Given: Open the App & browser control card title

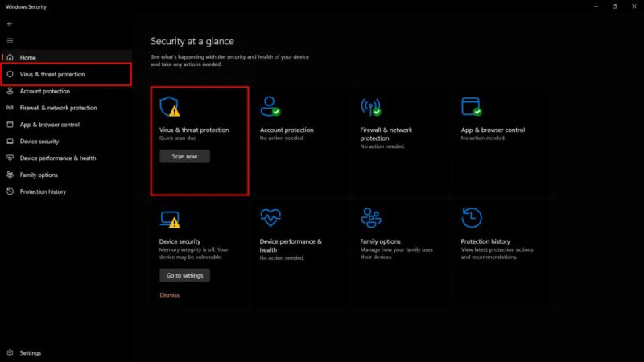Looking at the screenshot, I should click(493, 130).
